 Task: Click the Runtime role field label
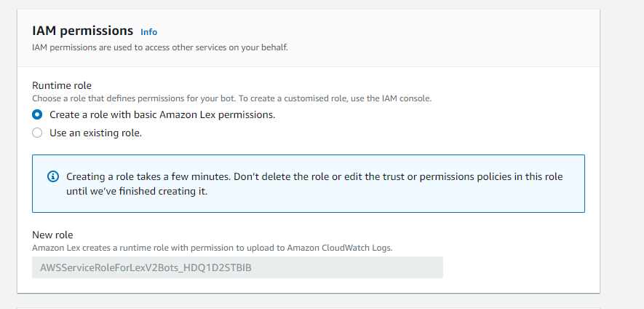pyautogui.click(x=62, y=85)
